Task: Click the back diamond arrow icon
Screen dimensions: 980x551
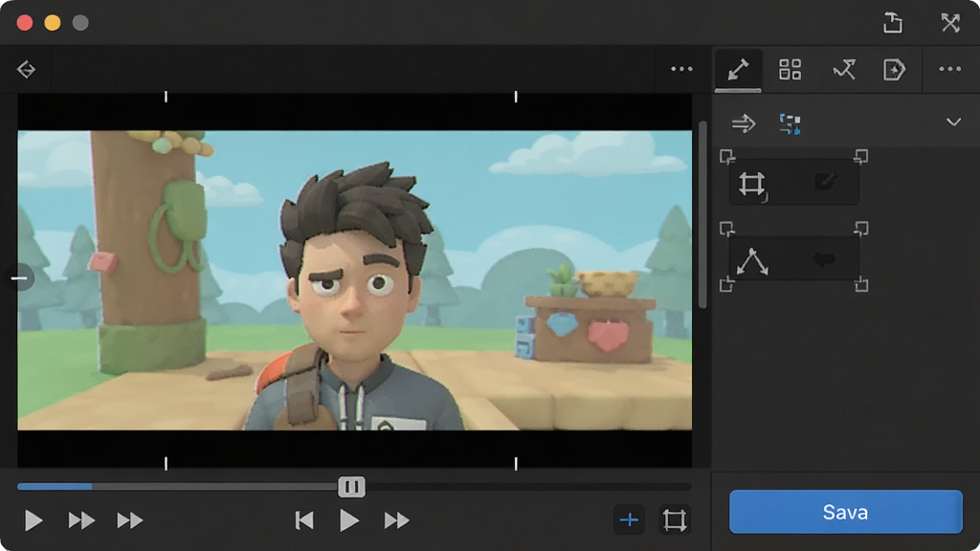Action: pos(26,69)
